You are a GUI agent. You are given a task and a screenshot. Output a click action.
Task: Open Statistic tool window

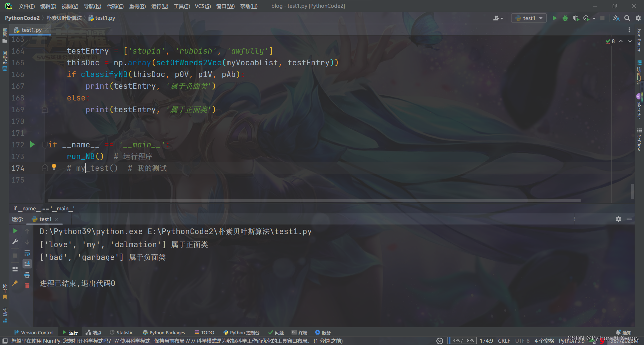coord(121,333)
